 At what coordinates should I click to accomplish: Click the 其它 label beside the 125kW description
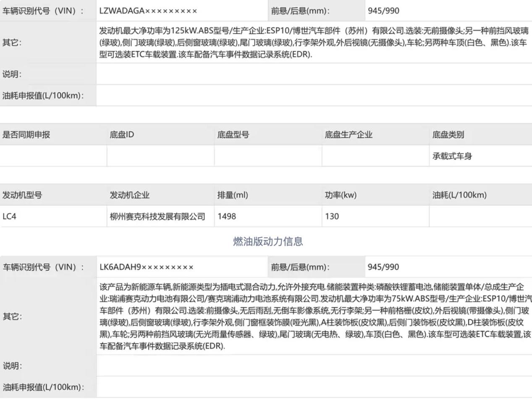tap(12, 42)
